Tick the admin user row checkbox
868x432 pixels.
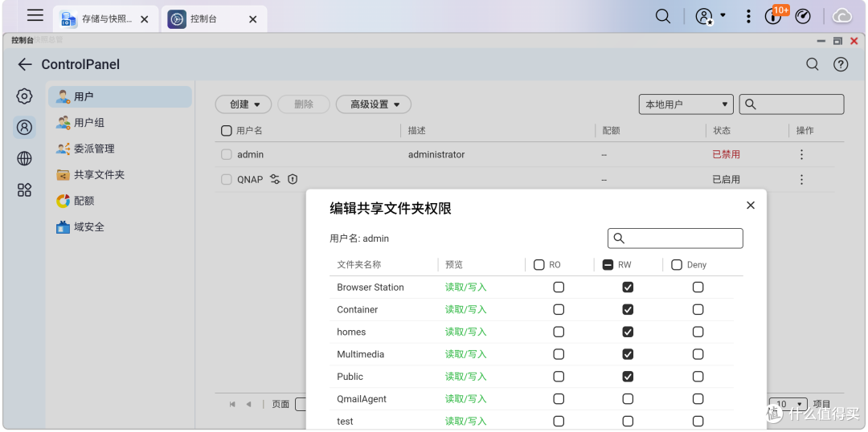[x=227, y=155]
